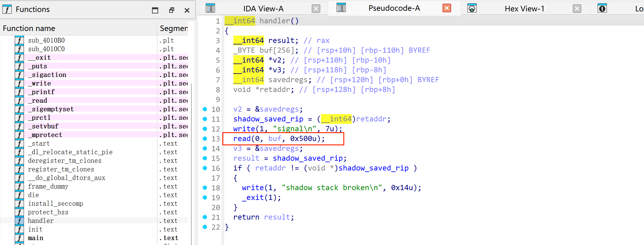This screenshot has width=644, height=245.
Task: Select the main function row
Action: coord(94,238)
